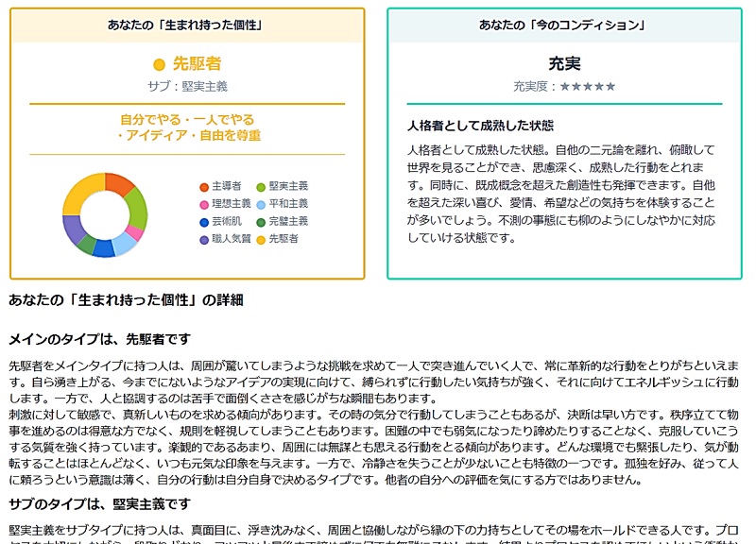This screenshot has height=544, width=756.
Task: Click the サブのタイプは、堅実主義です heading
Action: 99,504
